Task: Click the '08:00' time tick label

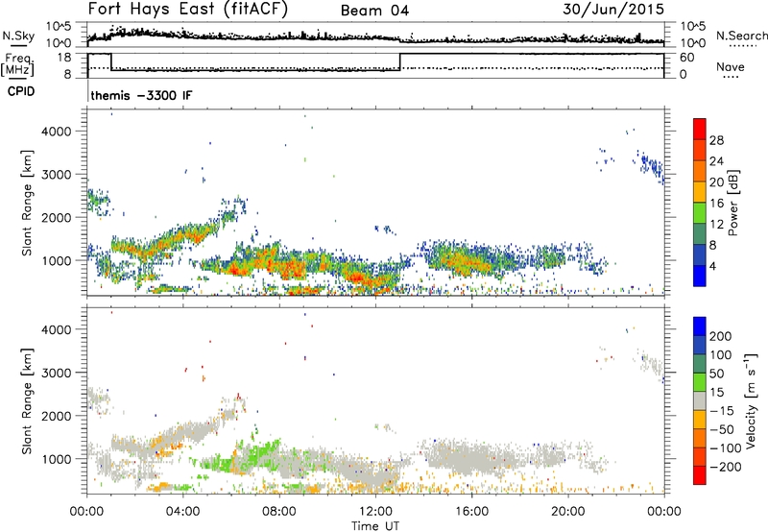Action: (279, 512)
